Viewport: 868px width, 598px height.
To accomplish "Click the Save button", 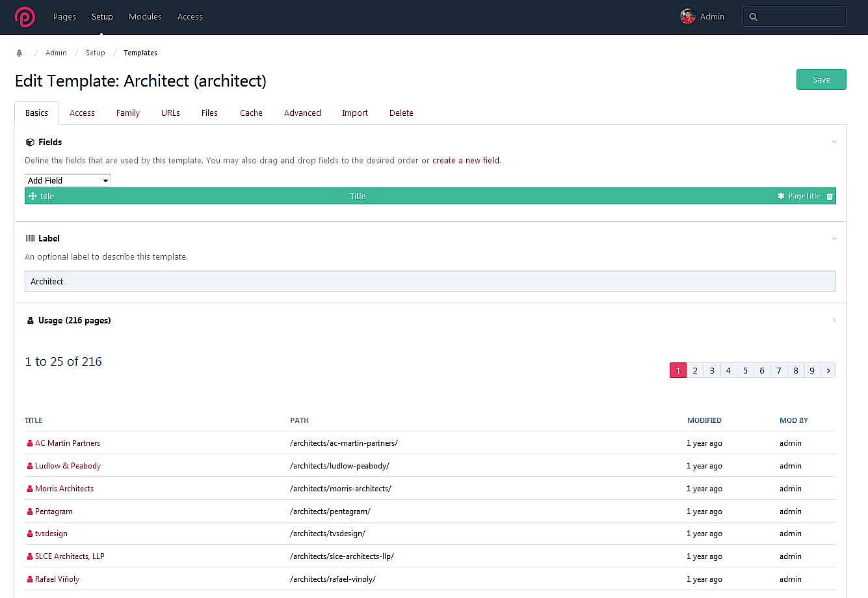I will coord(821,79).
